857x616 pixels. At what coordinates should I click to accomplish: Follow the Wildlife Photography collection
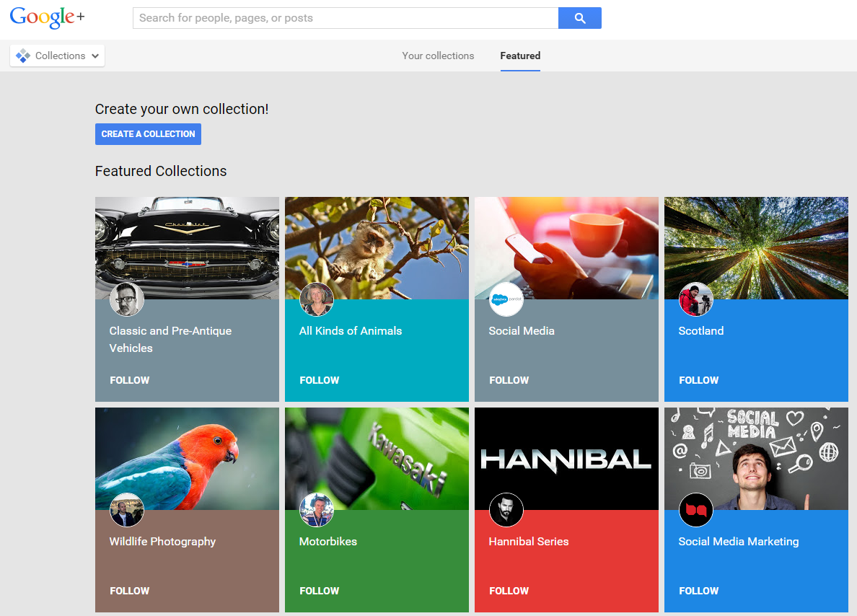tap(129, 591)
